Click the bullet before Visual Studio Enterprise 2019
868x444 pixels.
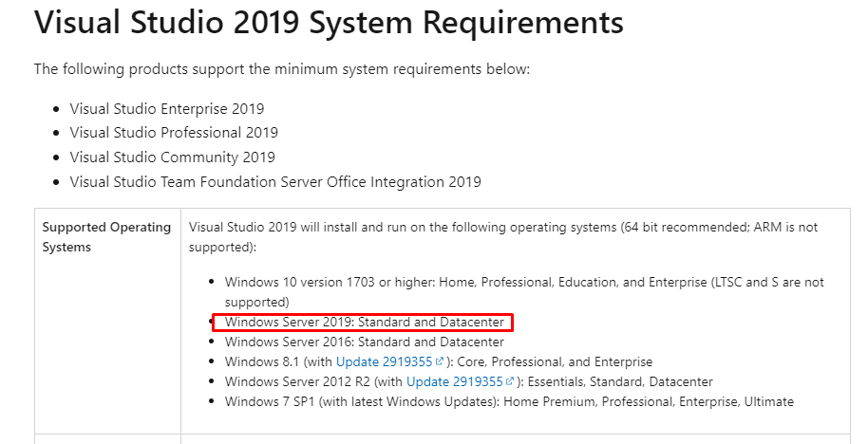(56, 109)
